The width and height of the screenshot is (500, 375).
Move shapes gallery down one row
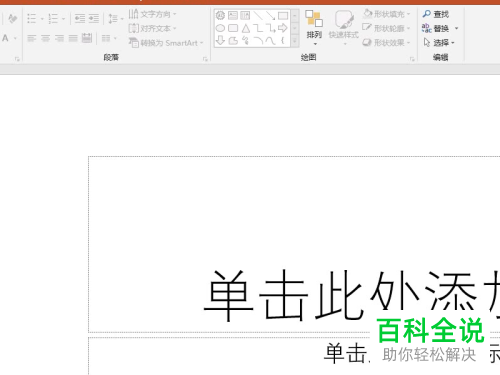tap(295, 28)
